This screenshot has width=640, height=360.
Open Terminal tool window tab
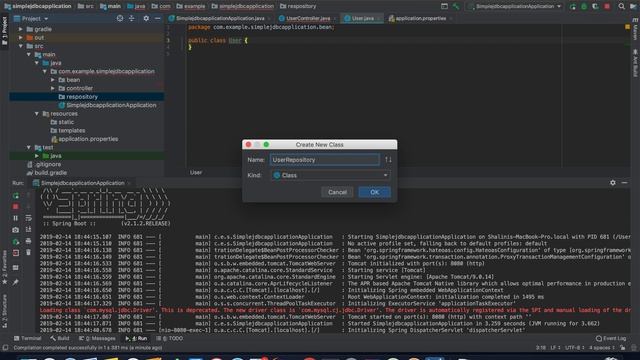point(28,338)
